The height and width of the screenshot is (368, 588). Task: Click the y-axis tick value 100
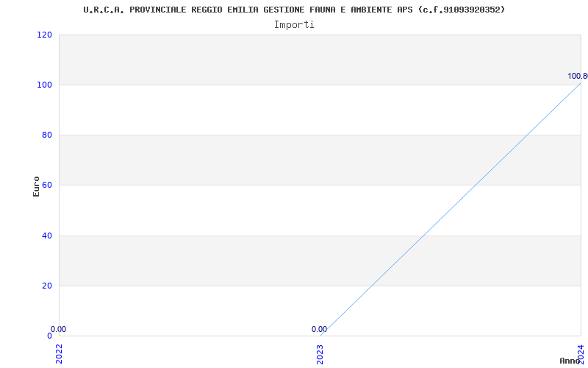tap(44, 85)
